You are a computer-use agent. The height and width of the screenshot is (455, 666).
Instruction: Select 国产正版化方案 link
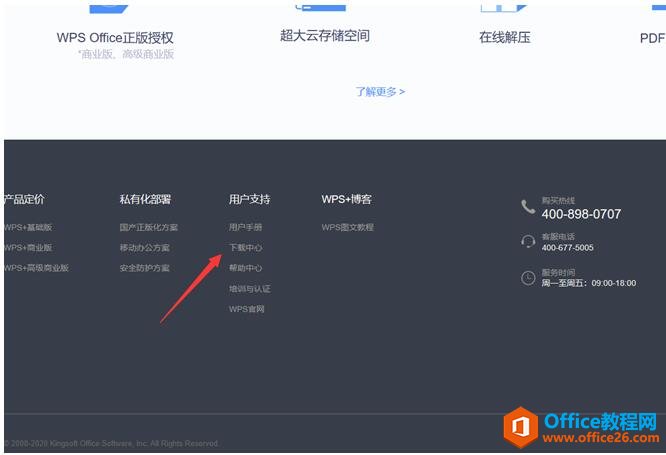tap(149, 227)
